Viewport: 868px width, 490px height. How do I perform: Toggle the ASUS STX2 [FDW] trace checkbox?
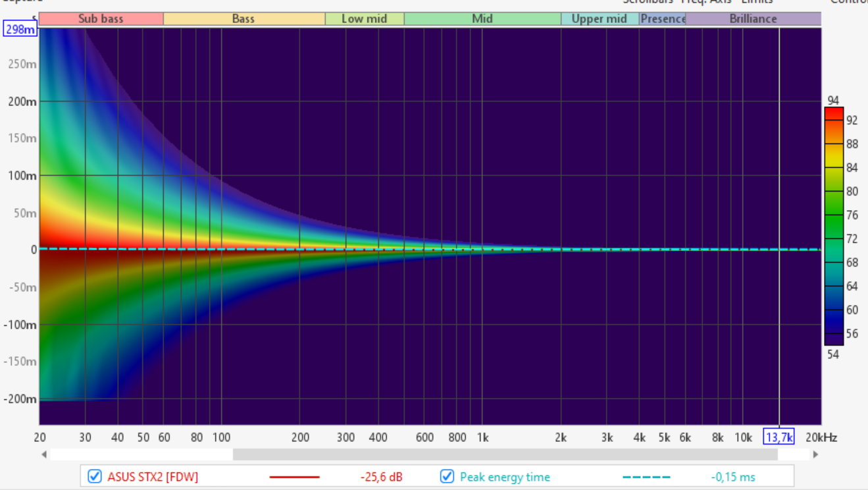95,476
